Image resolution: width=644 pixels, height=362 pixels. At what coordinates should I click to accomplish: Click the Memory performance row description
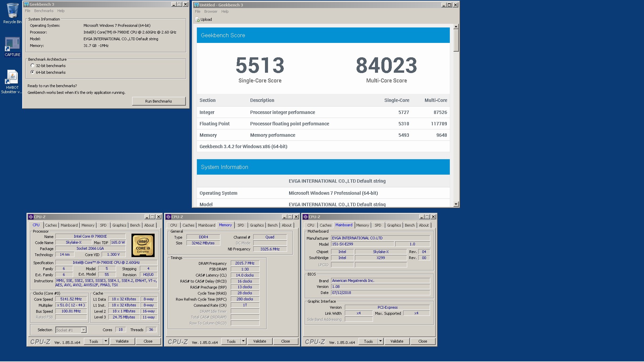[273, 135]
